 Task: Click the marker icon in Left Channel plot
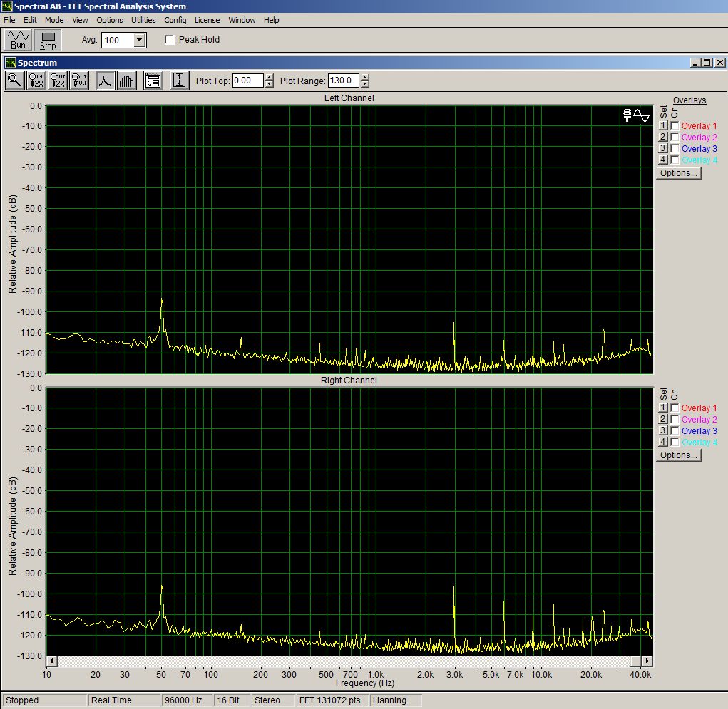coord(635,115)
